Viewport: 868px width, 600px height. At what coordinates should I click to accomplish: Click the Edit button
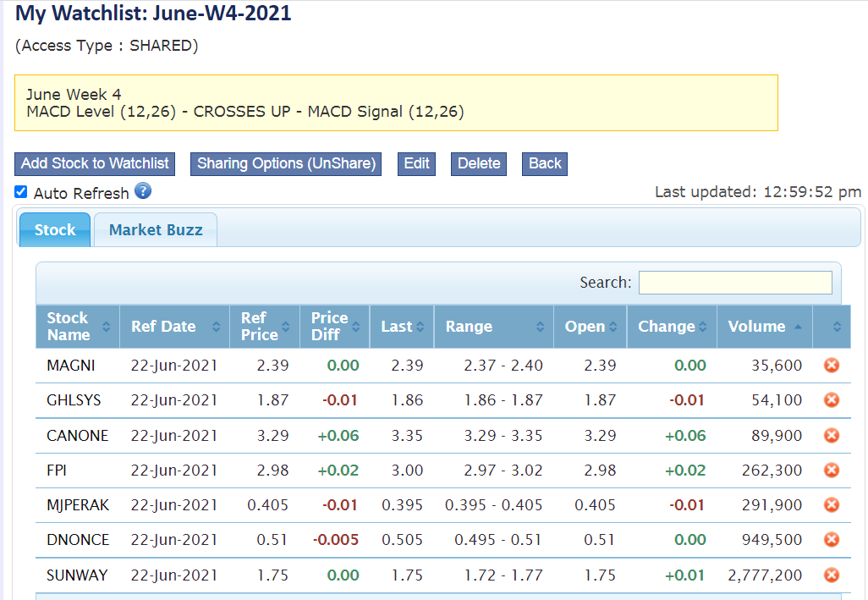pos(416,164)
